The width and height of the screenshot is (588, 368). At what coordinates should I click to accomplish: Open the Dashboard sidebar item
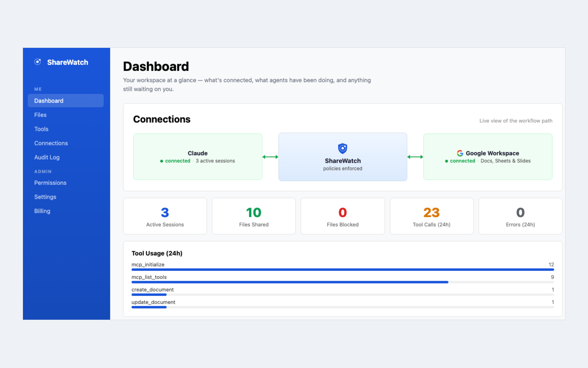click(x=66, y=101)
